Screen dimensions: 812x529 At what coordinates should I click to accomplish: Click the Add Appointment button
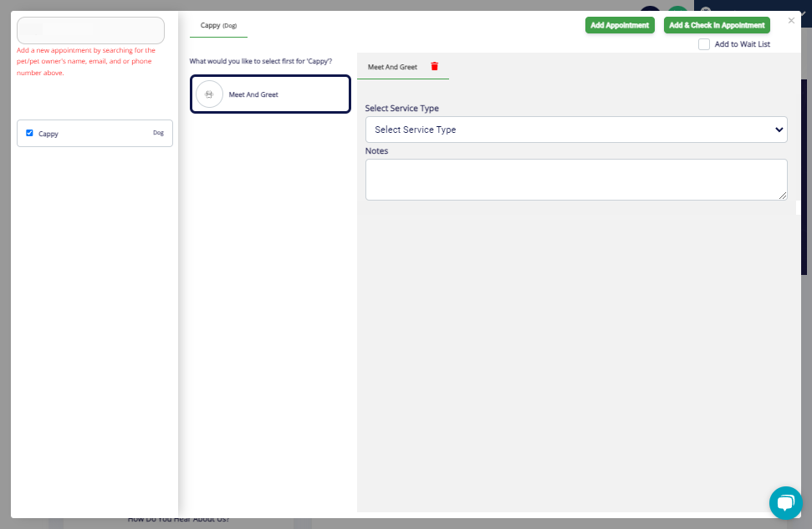click(620, 25)
